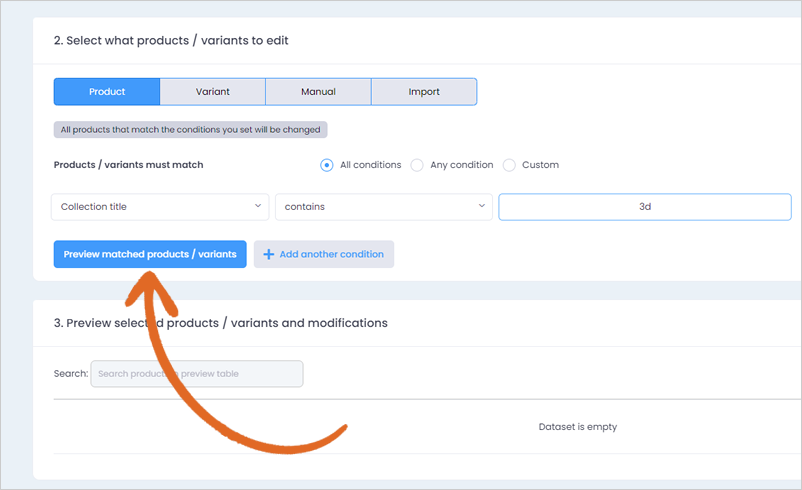Click the info note about matched products
Viewport: 802px width, 490px height.
point(190,130)
